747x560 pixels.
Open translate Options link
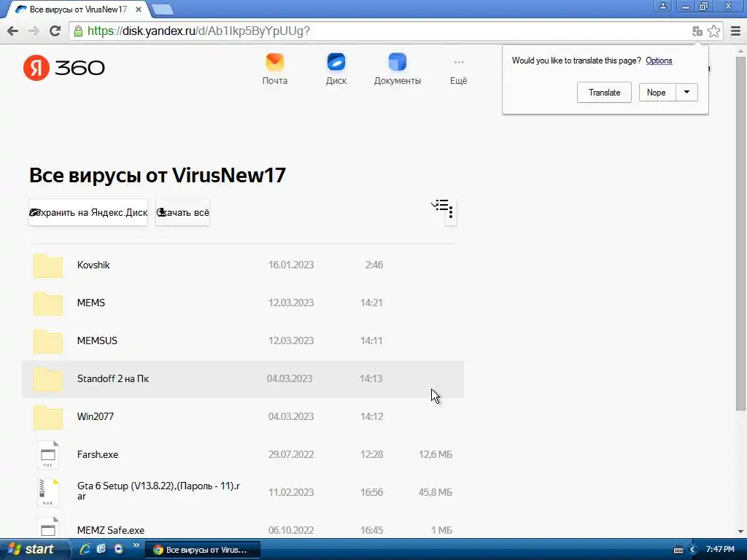[659, 61]
